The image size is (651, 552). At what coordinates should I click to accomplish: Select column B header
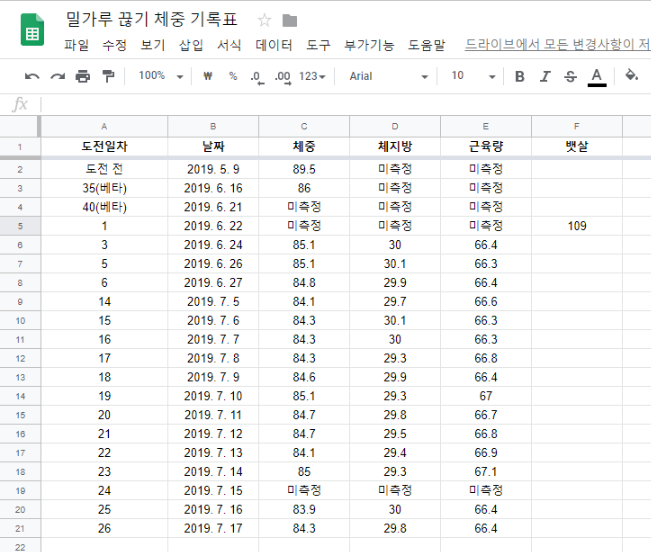click(x=213, y=127)
